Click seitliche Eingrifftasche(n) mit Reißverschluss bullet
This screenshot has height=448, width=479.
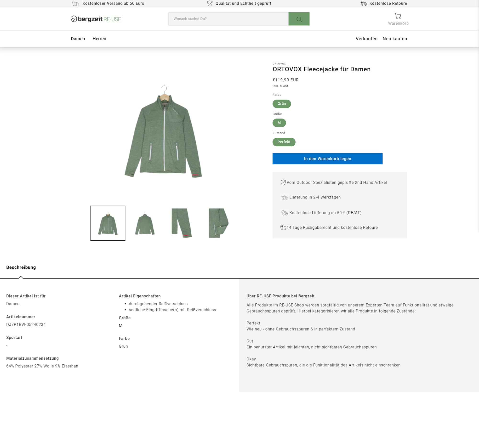(x=172, y=310)
